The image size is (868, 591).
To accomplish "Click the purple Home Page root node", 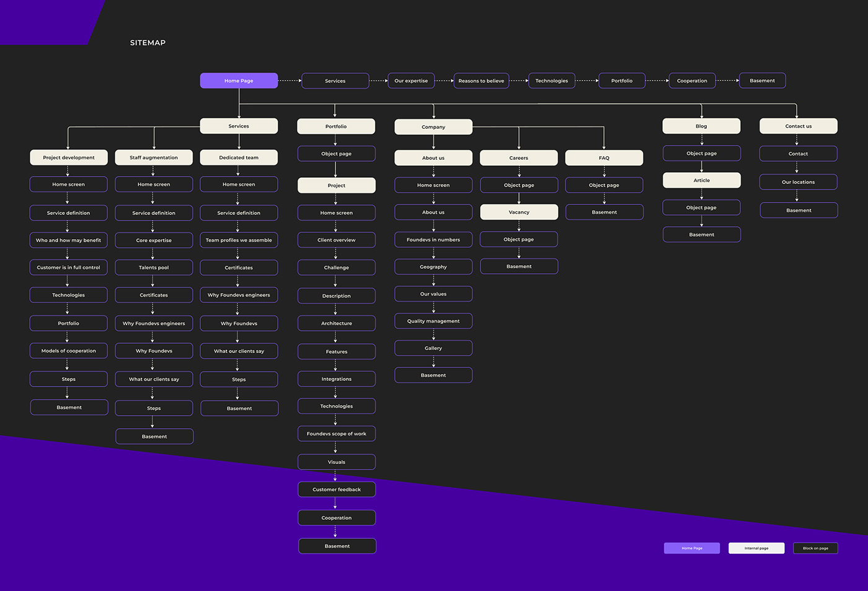I will (x=239, y=81).
